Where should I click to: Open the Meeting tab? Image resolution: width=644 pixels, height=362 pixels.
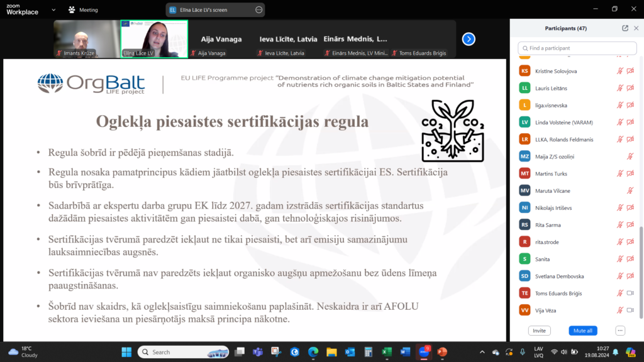[x=83, y=10]
